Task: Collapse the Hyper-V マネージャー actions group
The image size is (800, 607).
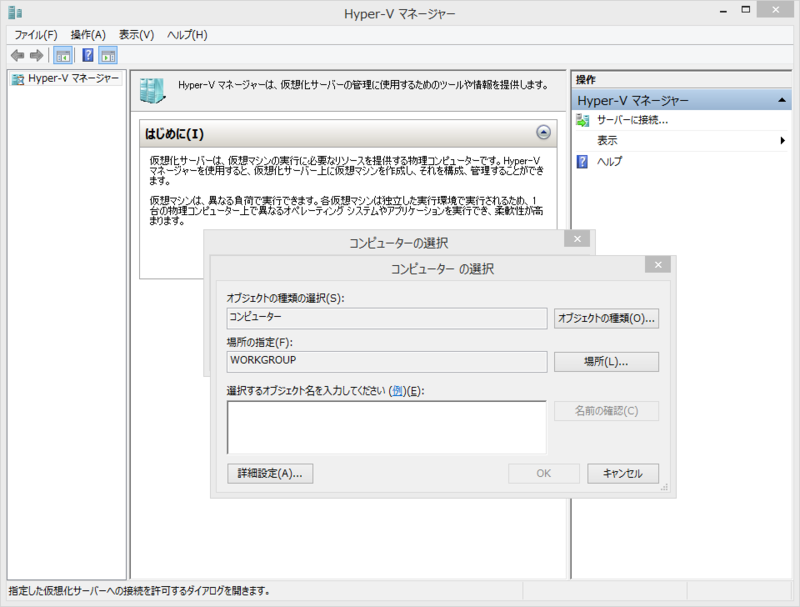Action: (781, 99)
